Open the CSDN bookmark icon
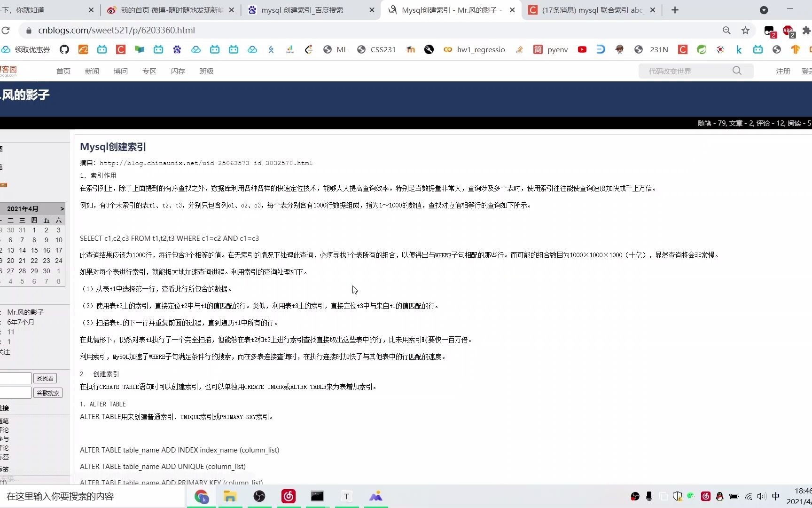Image resolution: width=812 pixels, height=508 pixels. coord(120,49)
